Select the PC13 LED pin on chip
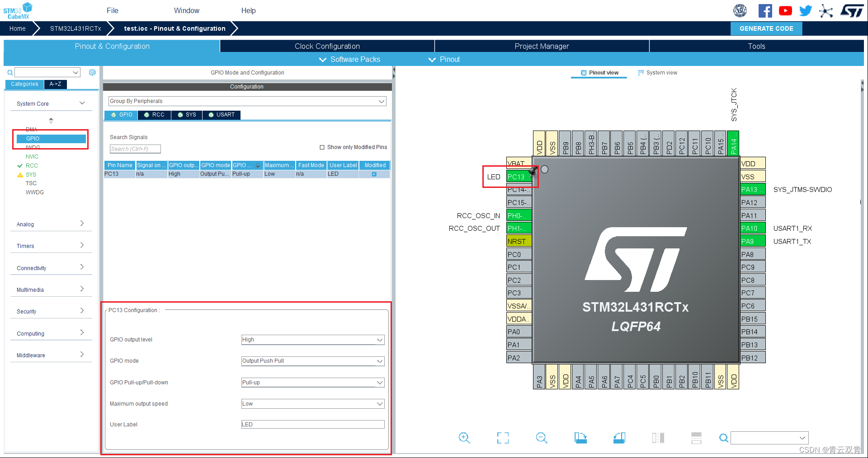868x458 pixels. [519, 177]
